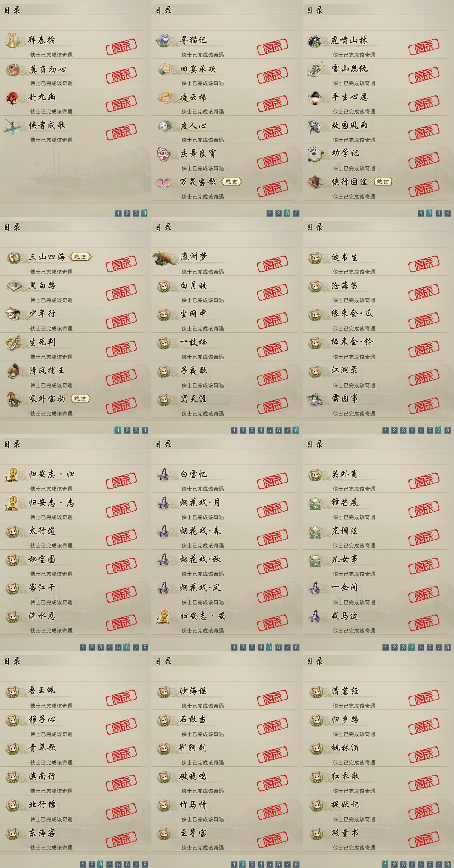454x868 pixels.
Task: Select the golden Buddha icon for 归安志·安
Action: click(164, 617)
